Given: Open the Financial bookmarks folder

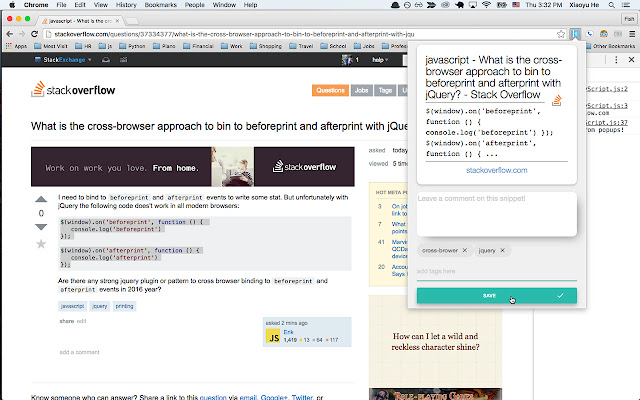Looking at the screenshot, I should click(x=198, y=46).
